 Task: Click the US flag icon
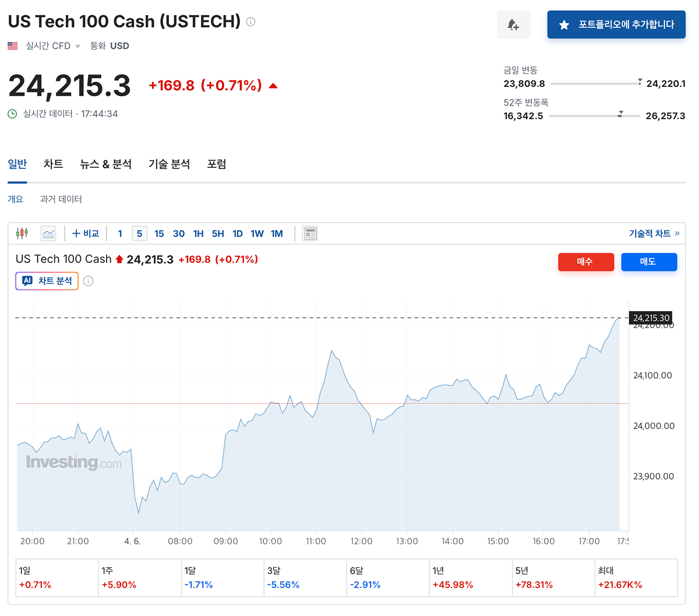tap(13, 45)
